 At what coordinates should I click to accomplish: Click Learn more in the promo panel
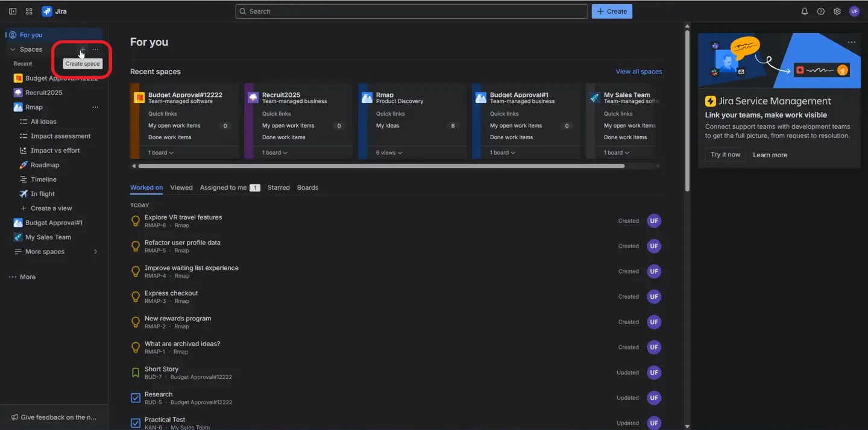[x=770, y=155]
